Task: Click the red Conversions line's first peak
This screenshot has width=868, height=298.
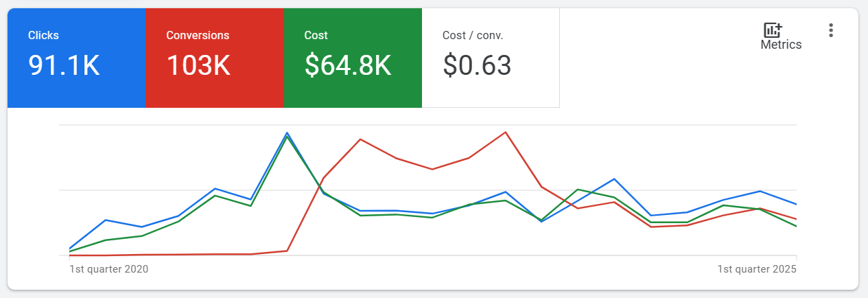Action: click(x=360, y=139)
